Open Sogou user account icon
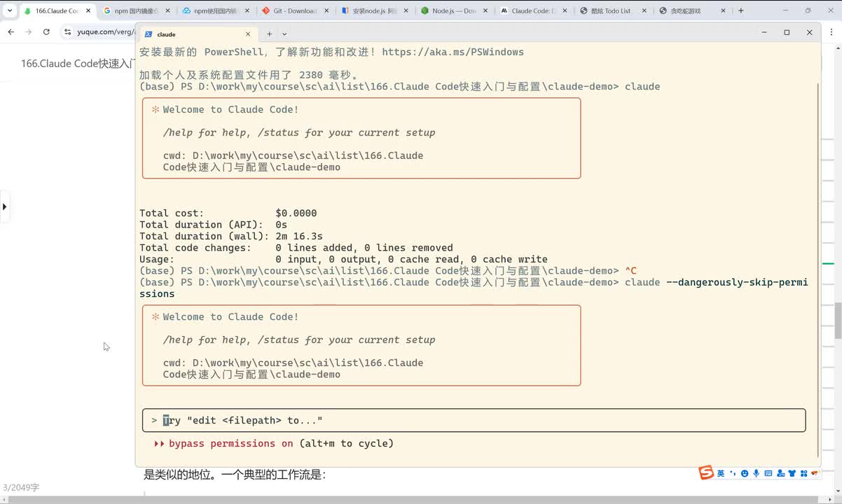Screen dimensions: 842x504 [x=780, y=474]
